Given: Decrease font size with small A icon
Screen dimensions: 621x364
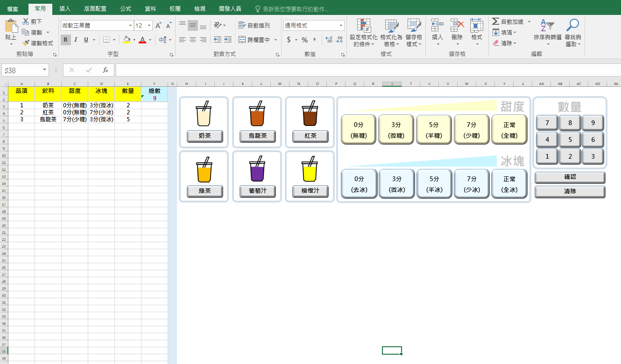Looking at the screenshot, I should point(169,25).
